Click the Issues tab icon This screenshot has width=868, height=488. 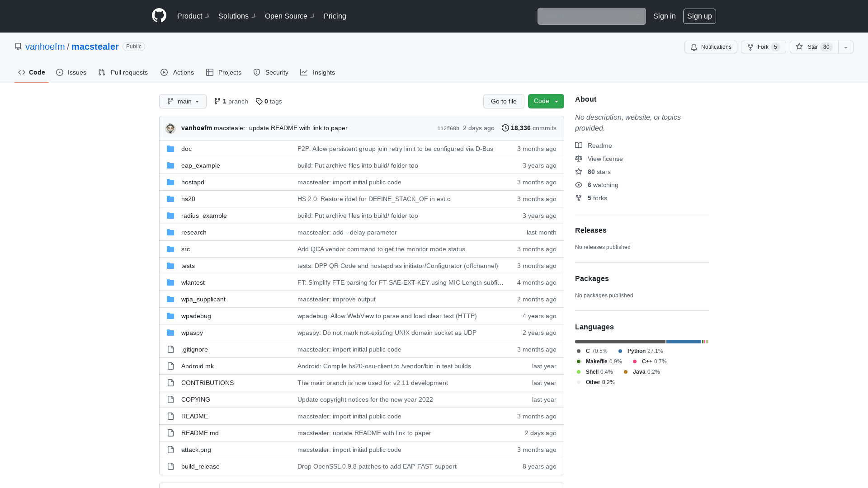(60, 72)
